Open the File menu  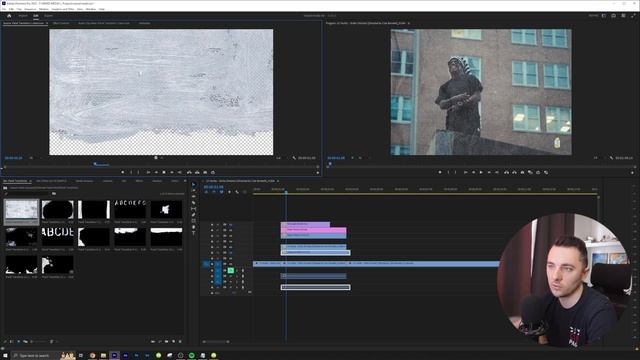(4, 9)
